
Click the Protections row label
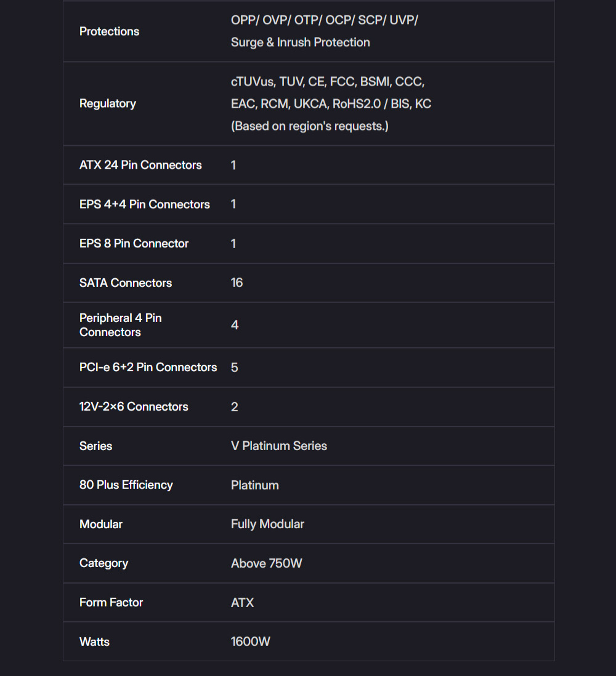(109, 31)
